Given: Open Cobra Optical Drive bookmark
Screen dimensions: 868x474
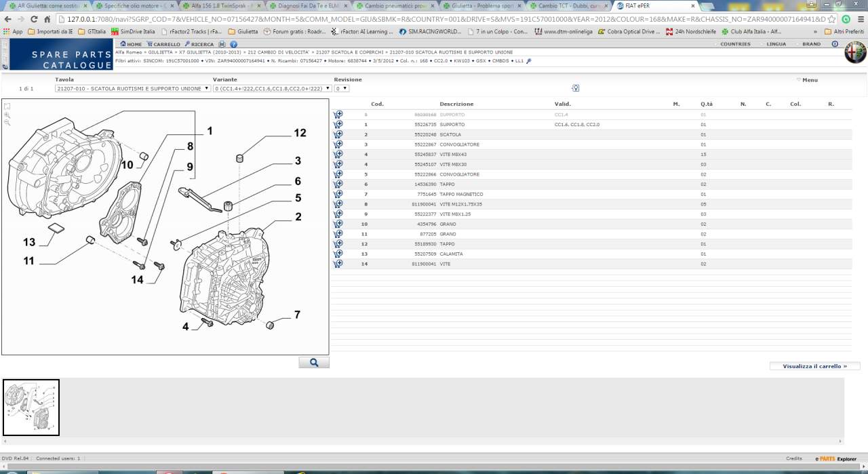Looking at the screenshot, I should point(628,31).
